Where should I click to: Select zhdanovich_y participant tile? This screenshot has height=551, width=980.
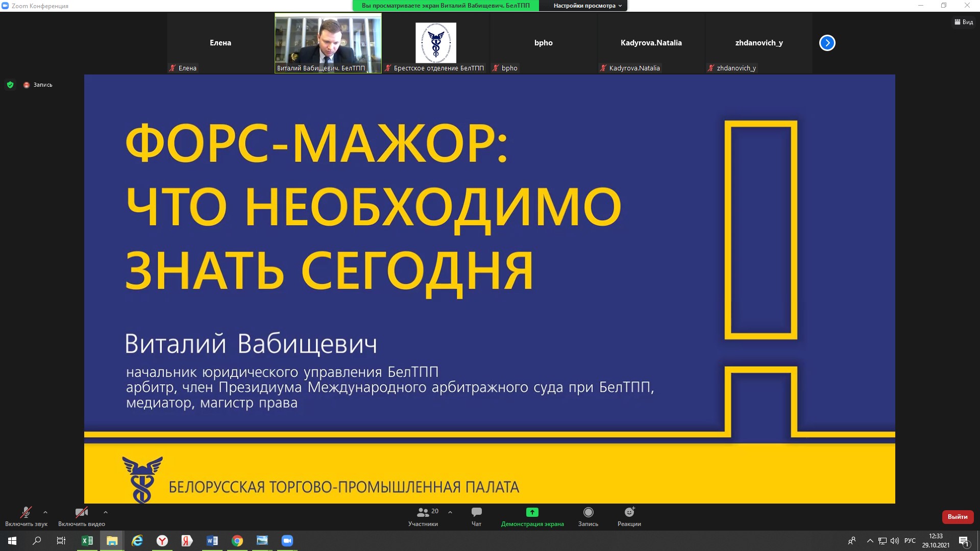(x=759, y=43)
